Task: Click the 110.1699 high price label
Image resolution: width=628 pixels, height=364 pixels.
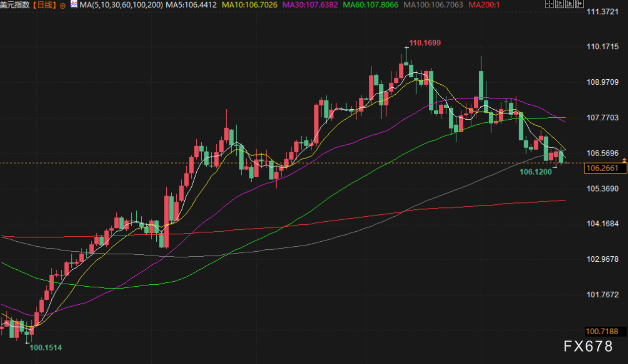Action: pyautogui.click(x=425, y=43)
